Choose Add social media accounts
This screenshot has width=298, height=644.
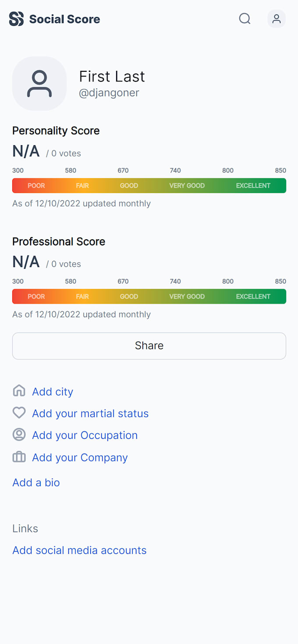(x=79, y=550)
